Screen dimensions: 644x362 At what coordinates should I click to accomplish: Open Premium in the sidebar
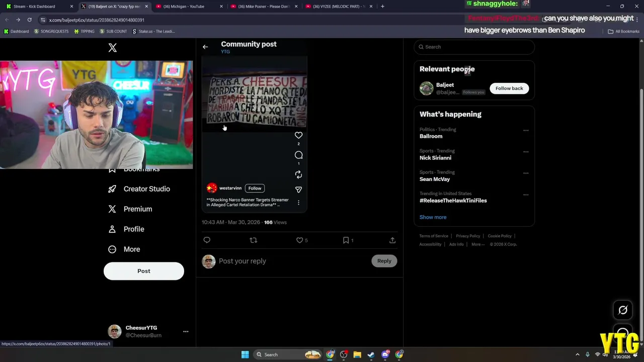pos(130,209)
